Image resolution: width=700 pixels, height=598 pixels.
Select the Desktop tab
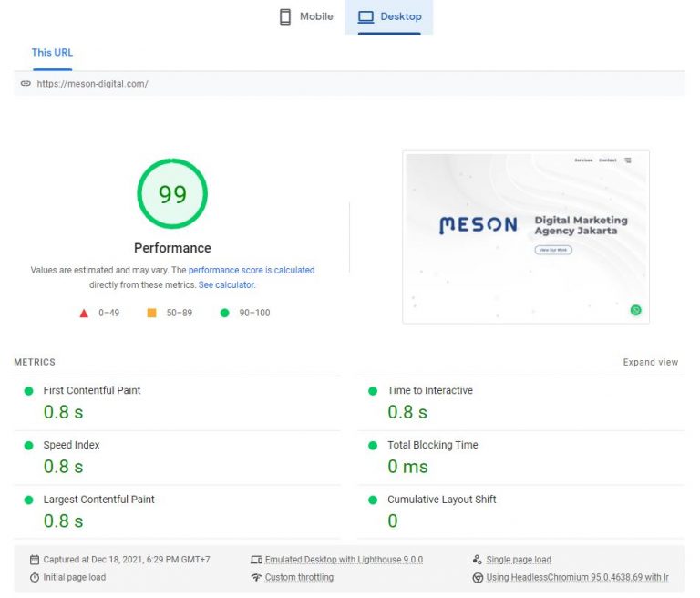[x=389, y=17]
